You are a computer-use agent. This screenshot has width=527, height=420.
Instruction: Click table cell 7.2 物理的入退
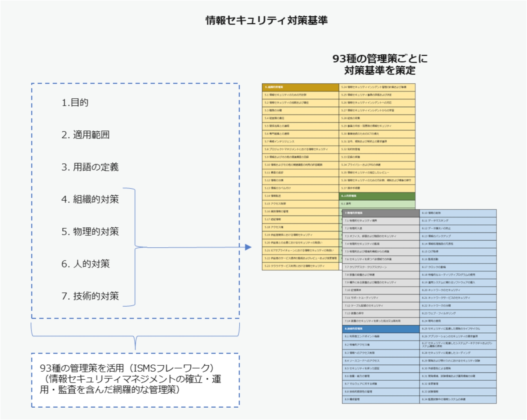pos(381,229)
